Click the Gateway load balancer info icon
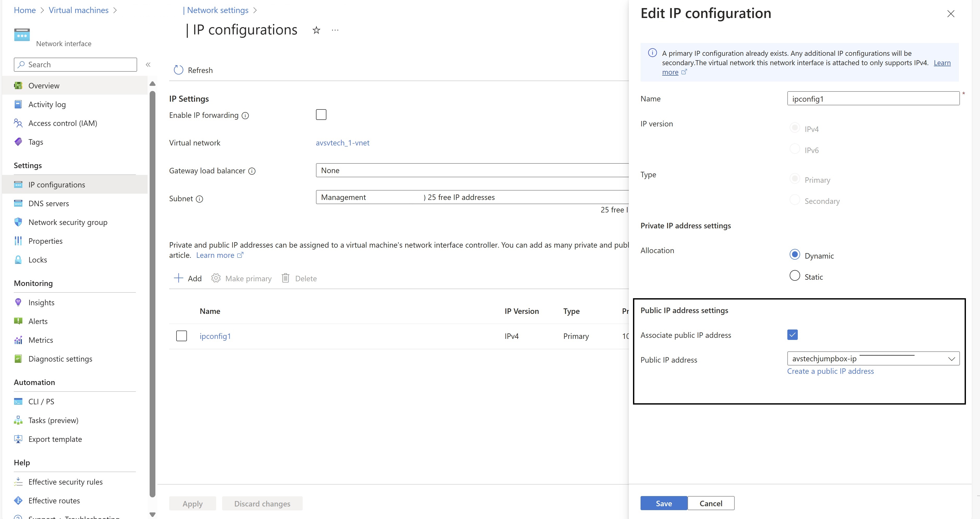This screenshot has width=980, height=519. point(252,171)
